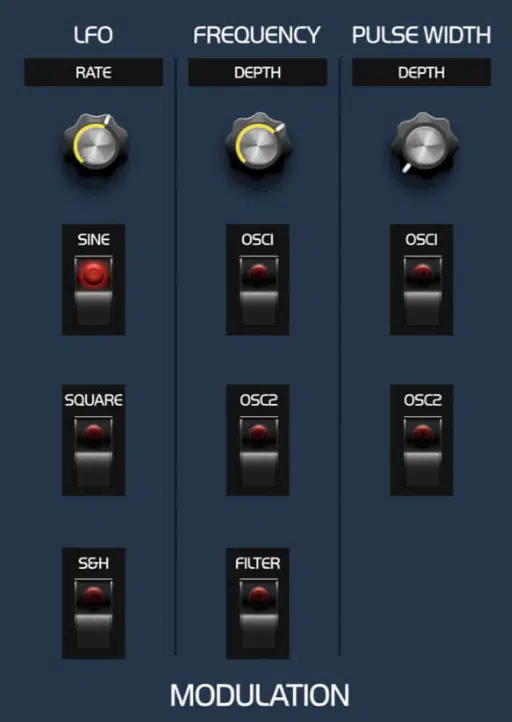Click the Frequency DEPTH label bar
This screenshot has width=512, height=722.
[x=257, y=72]
